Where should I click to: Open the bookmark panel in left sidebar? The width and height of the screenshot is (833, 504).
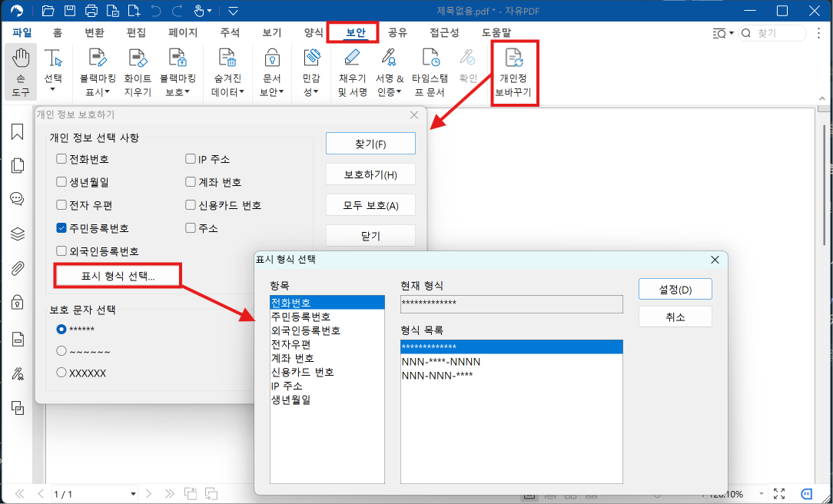[x=18, y=131]
